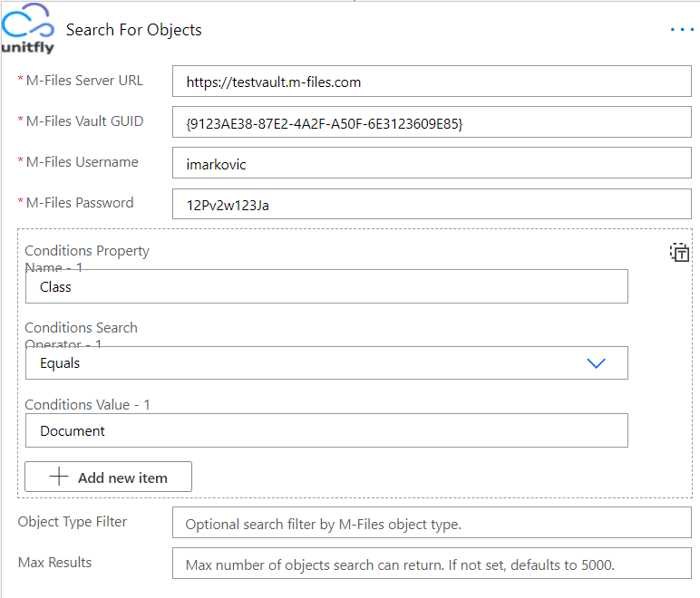This screenshot has width=700, height=598.
Task: Click the M-Files Vault GUID label
Action: click(x=84, y=121)
